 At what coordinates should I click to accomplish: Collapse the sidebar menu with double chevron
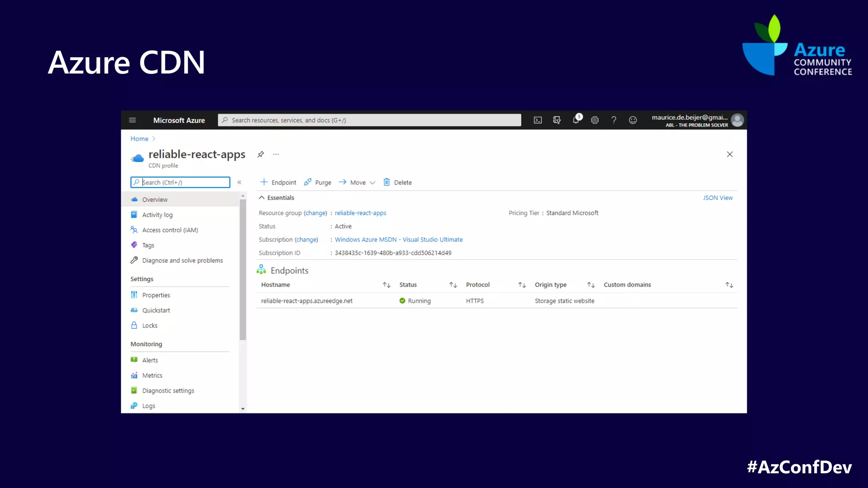[x=239, y=182]
